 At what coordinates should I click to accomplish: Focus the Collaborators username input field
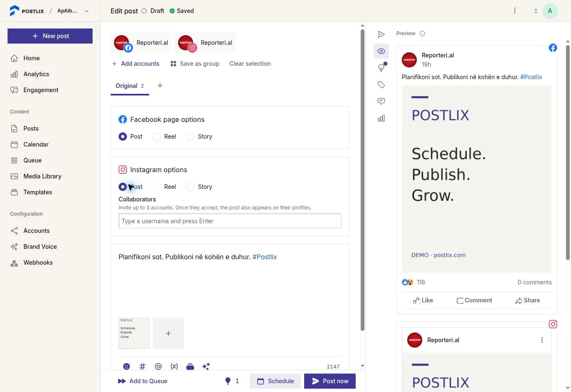click(x=230, y=221)
